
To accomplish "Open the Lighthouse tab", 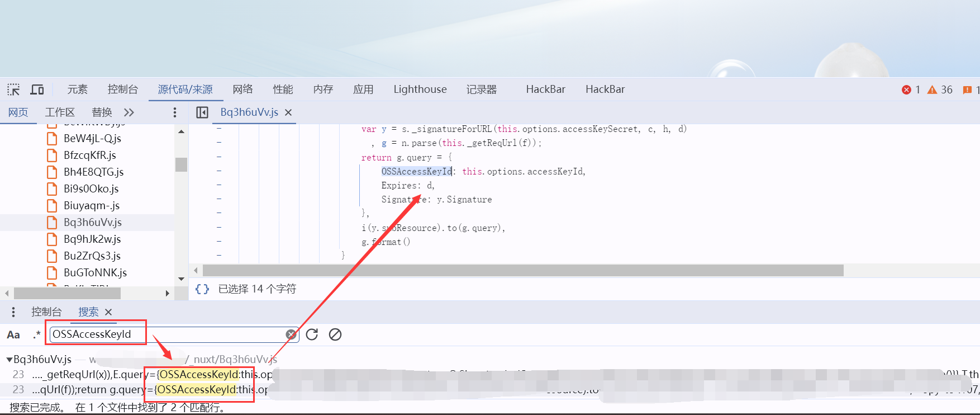I will tap(420, 89).
